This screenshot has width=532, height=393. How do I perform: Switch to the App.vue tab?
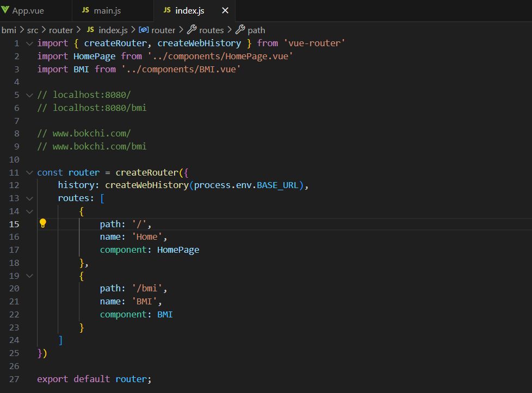28,11
